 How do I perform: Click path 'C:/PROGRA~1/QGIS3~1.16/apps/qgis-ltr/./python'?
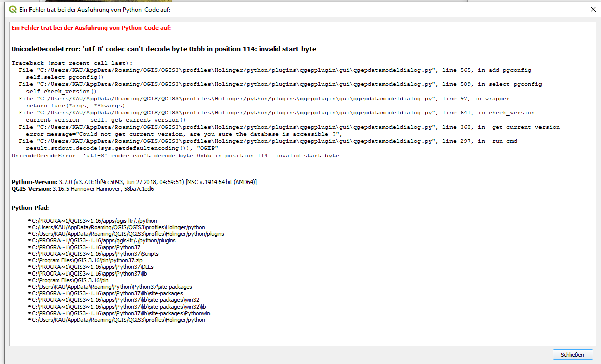tap(94, 221)
